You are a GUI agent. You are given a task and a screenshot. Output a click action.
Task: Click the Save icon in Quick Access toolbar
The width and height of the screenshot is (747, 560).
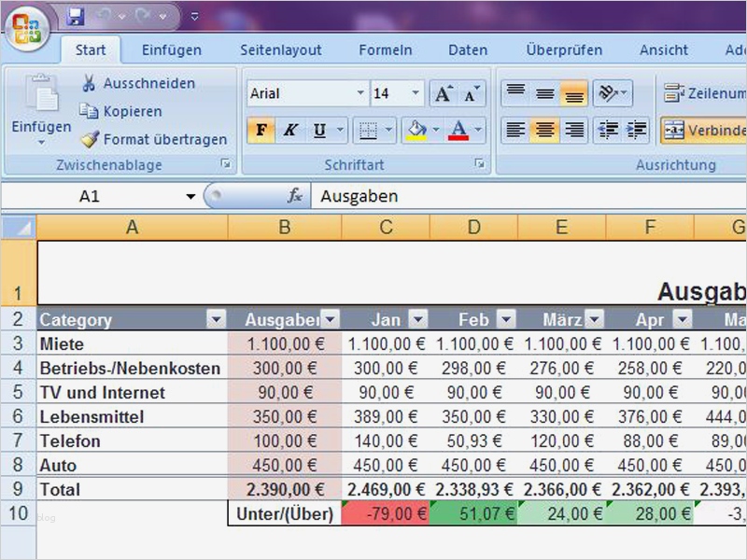tap(74, 14)
